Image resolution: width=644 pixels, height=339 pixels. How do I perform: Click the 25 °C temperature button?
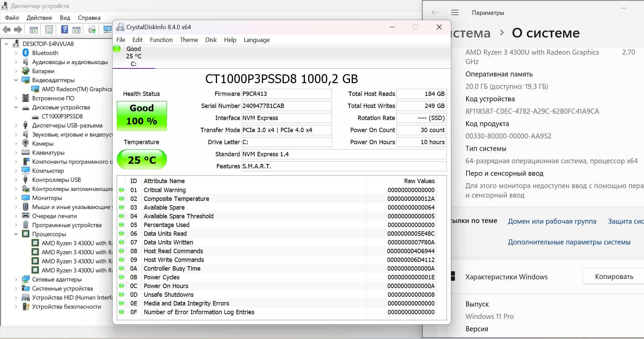(x=142, y=159)
